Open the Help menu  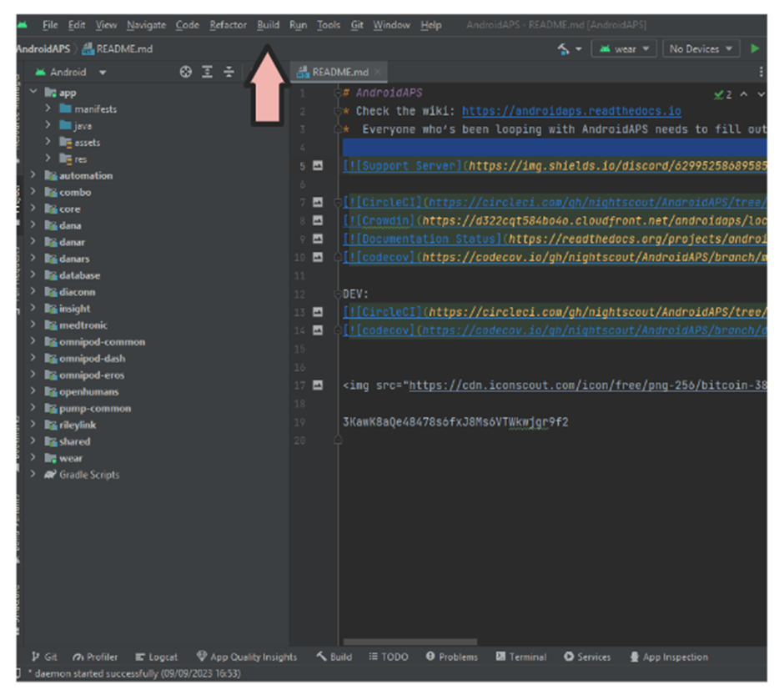pos(431,25)
